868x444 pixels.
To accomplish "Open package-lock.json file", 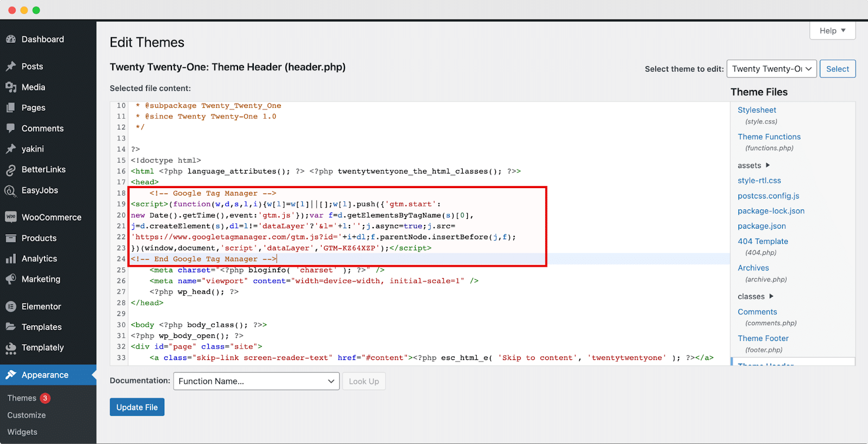I will pos(771,211).
